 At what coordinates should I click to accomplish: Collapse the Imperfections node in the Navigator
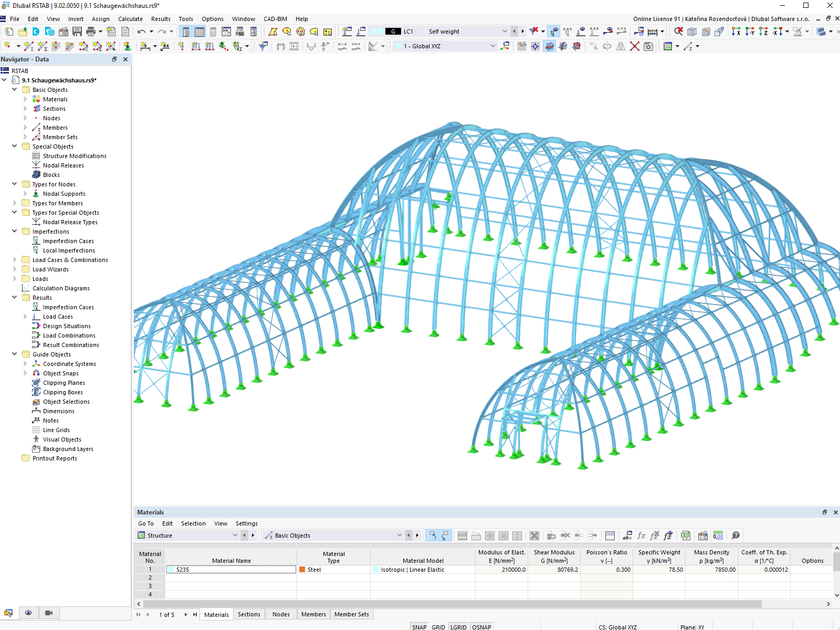pos(14,231)
